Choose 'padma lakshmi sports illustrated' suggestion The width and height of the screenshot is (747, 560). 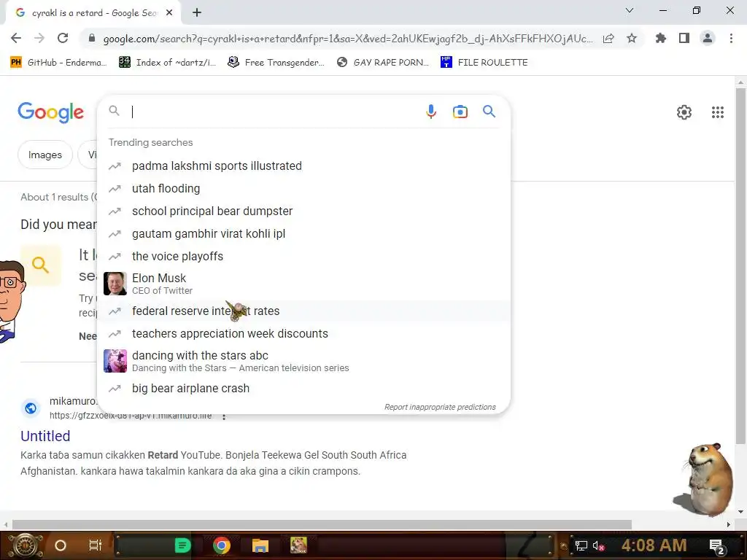point(303,166)
